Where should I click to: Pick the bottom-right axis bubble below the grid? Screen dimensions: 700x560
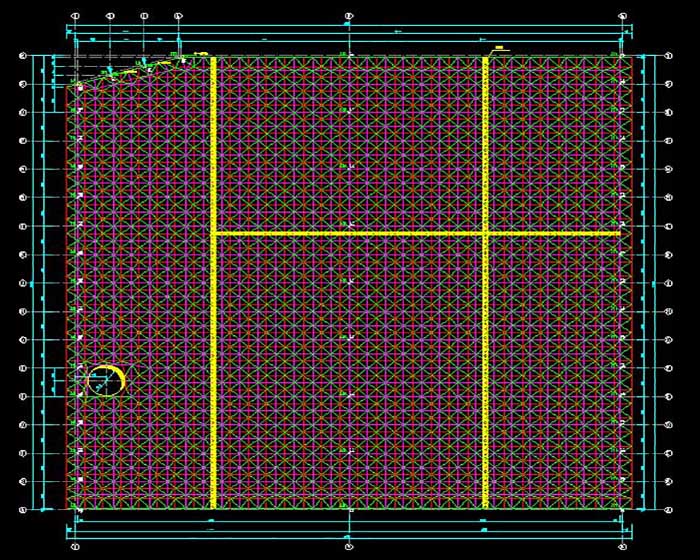[622, 547]
